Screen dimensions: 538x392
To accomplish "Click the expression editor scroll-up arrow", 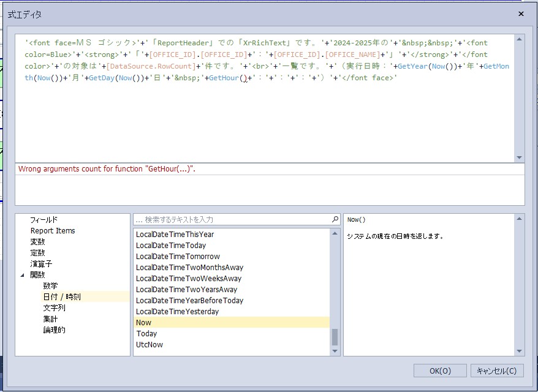I will 520,39.
